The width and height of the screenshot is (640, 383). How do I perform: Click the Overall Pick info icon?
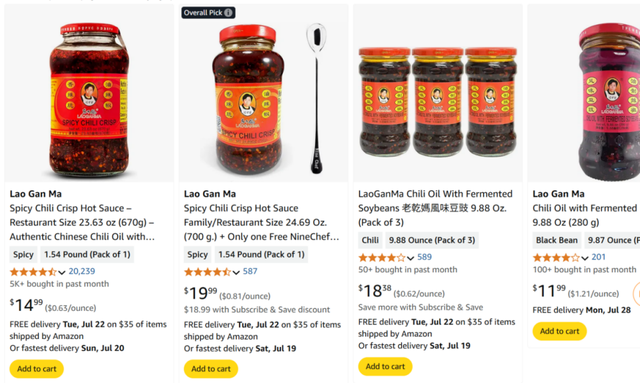(x=229, y=13)
